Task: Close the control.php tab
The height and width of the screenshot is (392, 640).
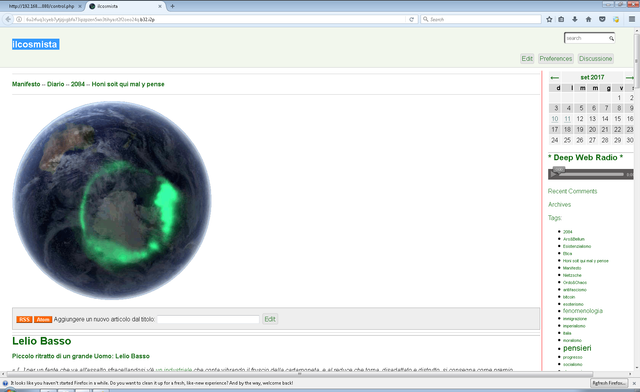Action: click(x=80, y=6)
